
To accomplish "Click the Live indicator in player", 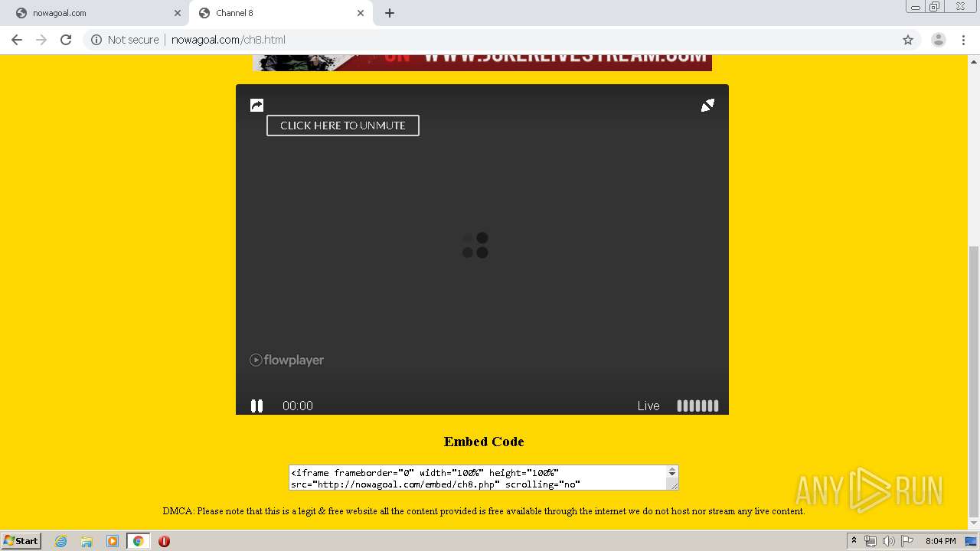I will pos(648,406).
